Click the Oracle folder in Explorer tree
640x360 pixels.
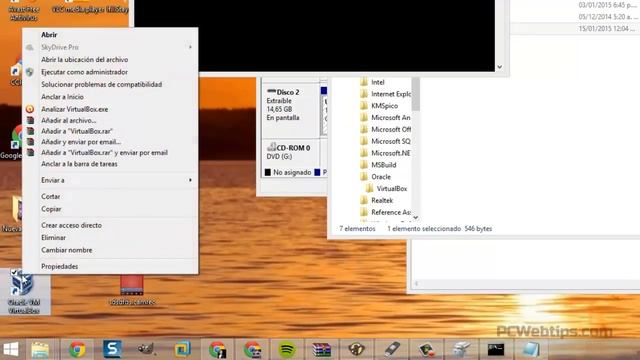point(381,177)
